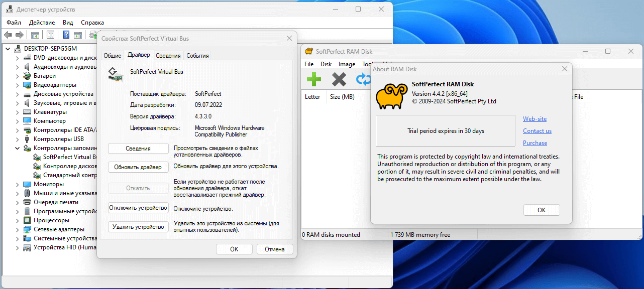Select SoftPerfect Virtual Bus in device tree

tap(70, 157)
